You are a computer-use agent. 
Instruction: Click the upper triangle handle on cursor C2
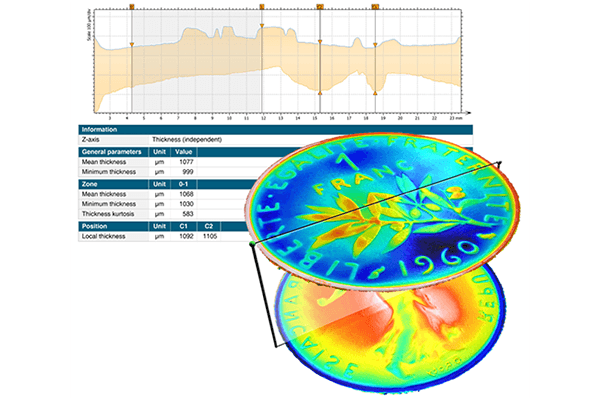[320, 41]
